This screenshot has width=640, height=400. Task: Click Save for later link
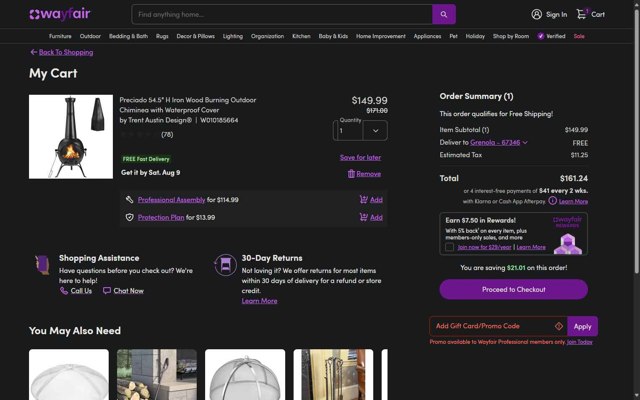[x=360, y=157]
